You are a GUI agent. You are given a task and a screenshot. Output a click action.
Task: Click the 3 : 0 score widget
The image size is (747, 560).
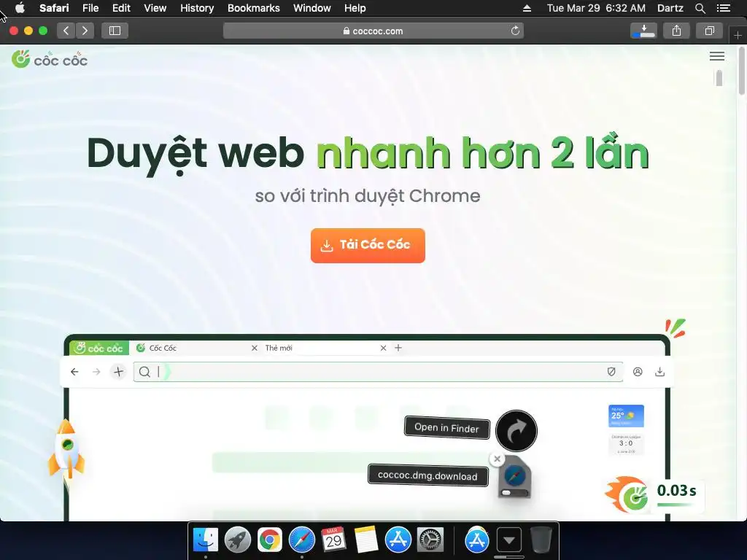tap(626, 444)
